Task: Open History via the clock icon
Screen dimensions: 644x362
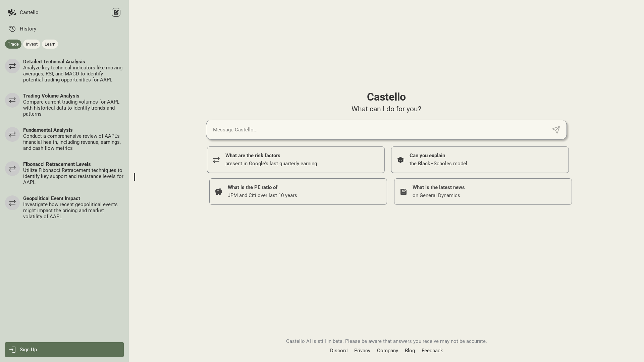Action: 12,29
